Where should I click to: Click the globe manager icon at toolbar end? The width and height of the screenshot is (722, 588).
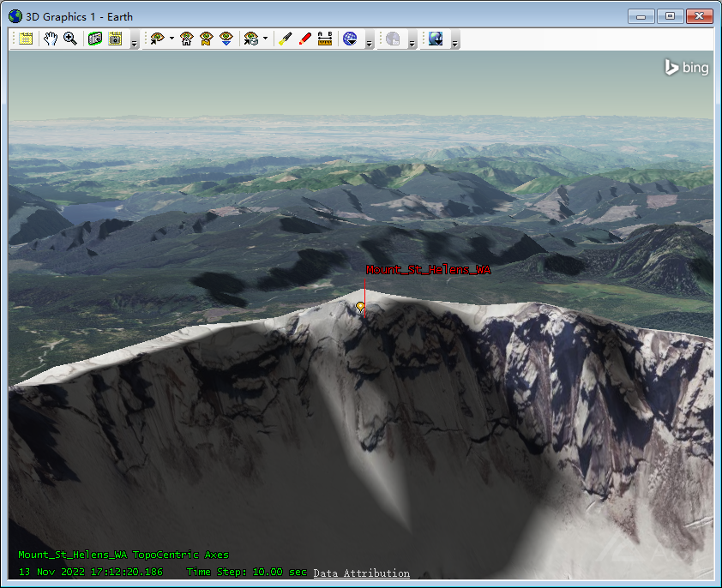(x=436, y=39)
